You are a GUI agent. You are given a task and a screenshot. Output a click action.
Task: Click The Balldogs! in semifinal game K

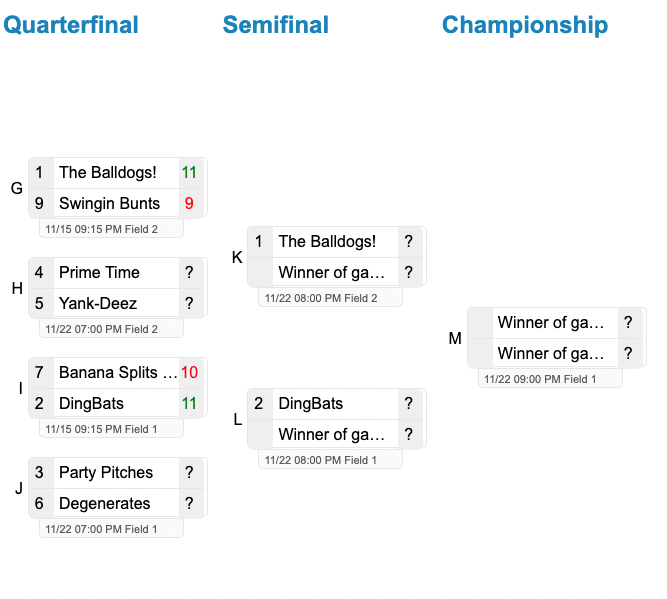(327, 242)
